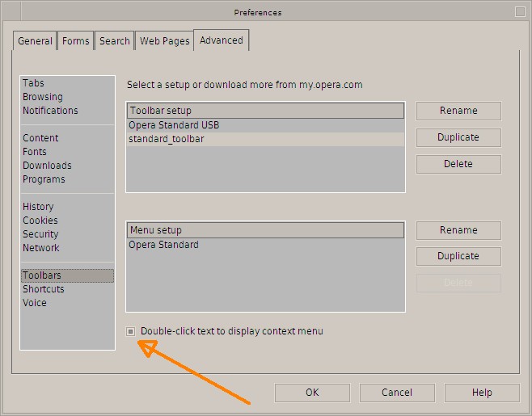The image size is (532, 416).
Task: Select Opera Standard menu setup
Action: click(x=265, y=245)
